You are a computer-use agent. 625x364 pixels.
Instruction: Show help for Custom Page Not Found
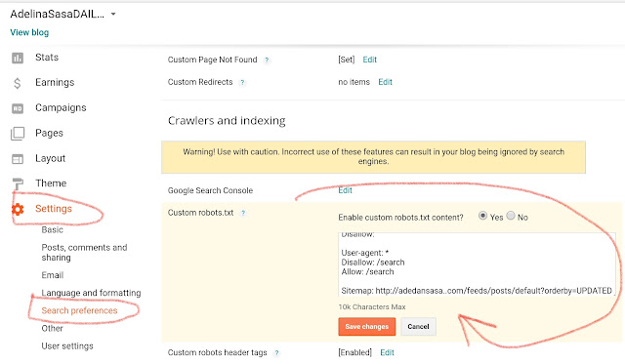point(267,61)
